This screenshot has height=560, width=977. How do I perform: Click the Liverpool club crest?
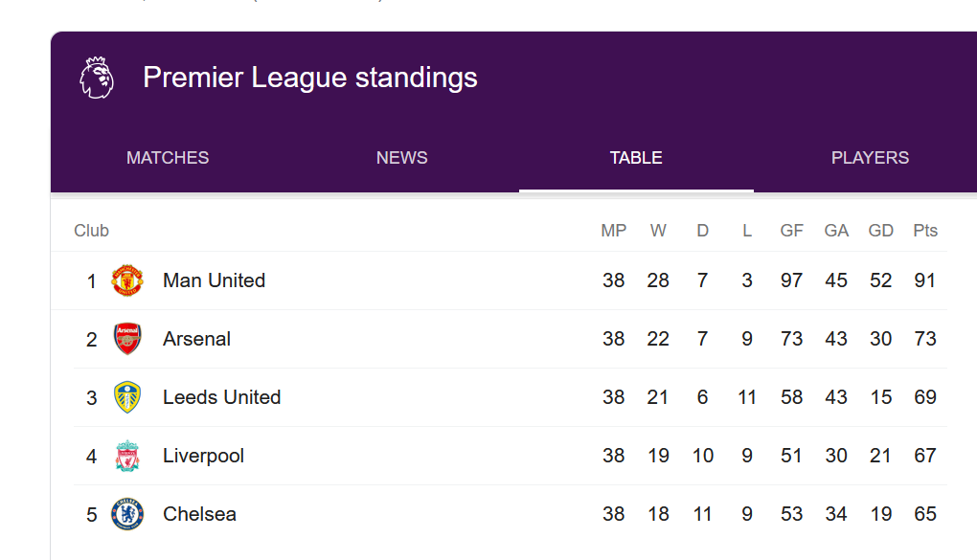click(x=127, y=456)
